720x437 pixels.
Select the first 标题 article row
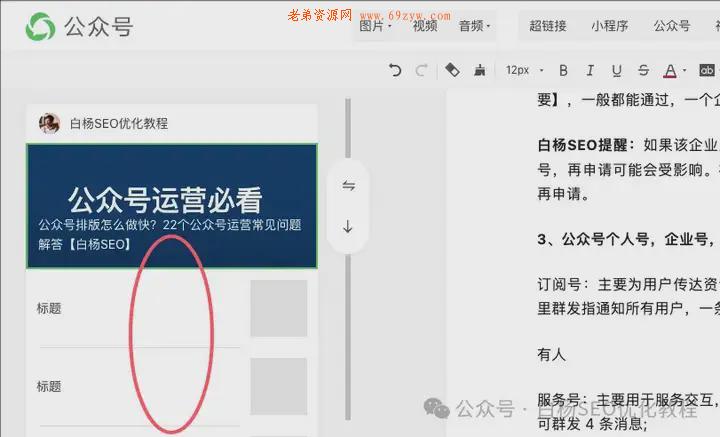(172, 308)
